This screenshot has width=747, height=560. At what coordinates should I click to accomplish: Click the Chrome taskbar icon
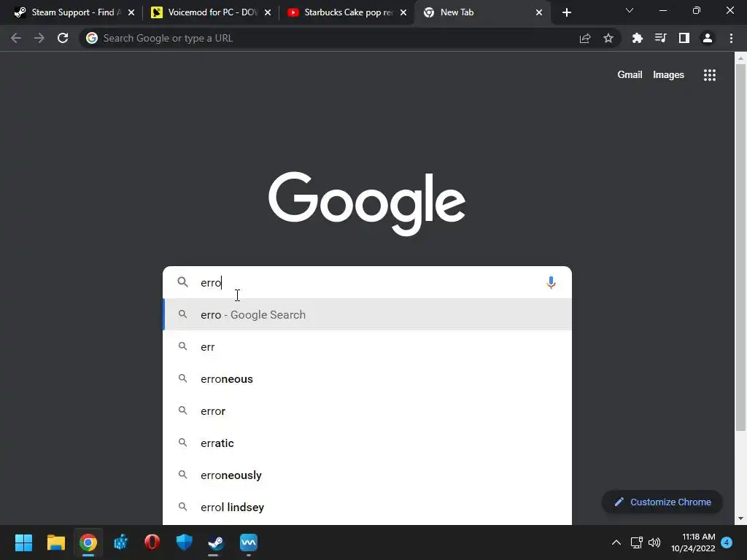(88, 542)
